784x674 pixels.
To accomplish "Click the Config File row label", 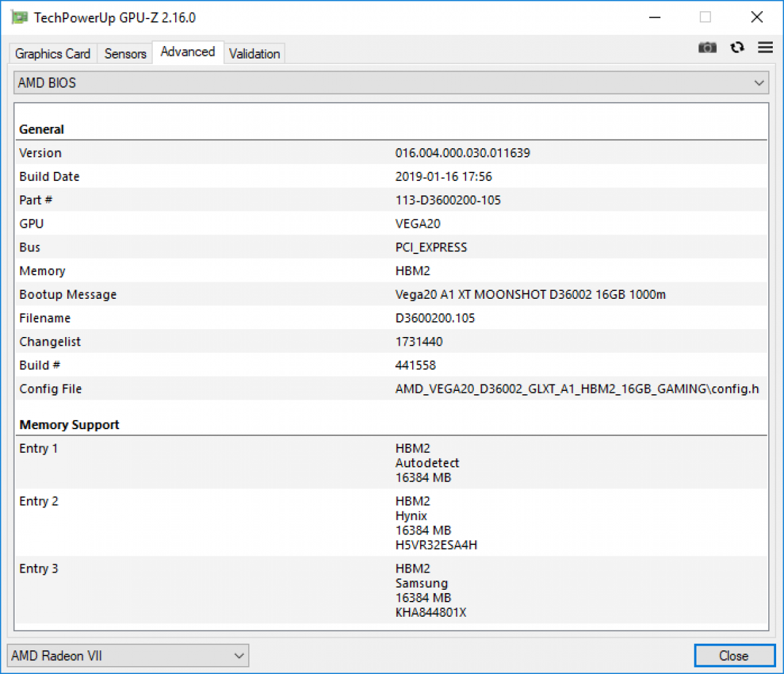I will tap(50, 388).
